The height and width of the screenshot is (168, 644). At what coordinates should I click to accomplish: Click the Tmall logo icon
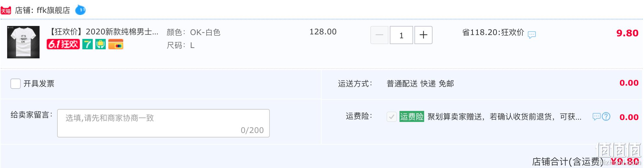coord(6,11)
